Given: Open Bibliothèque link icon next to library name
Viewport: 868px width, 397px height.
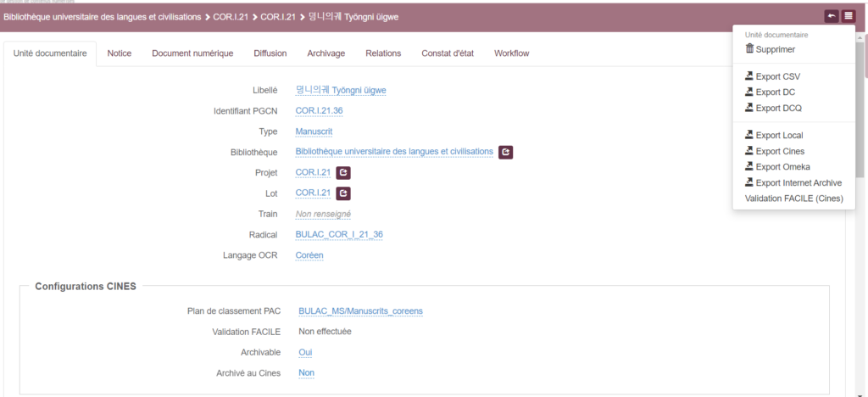Looking at the screenshot, I should click(505, 152).
